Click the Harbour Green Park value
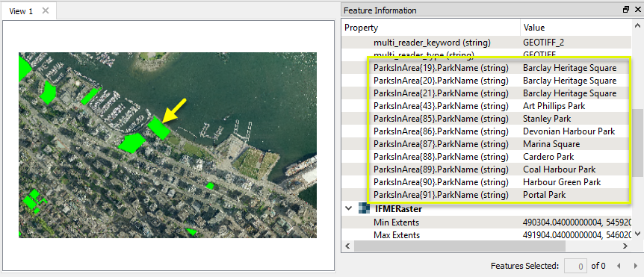 coord(562,182)
